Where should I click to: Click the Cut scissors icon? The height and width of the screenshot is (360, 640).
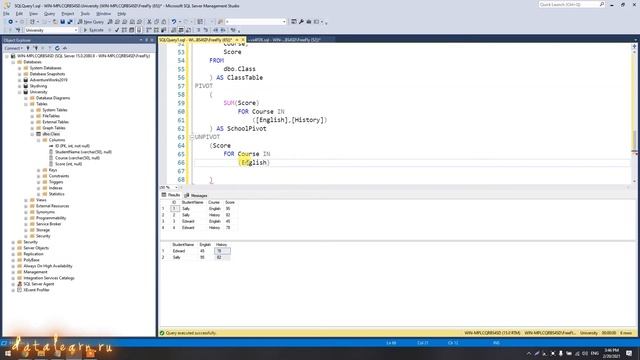coord(149,22)
